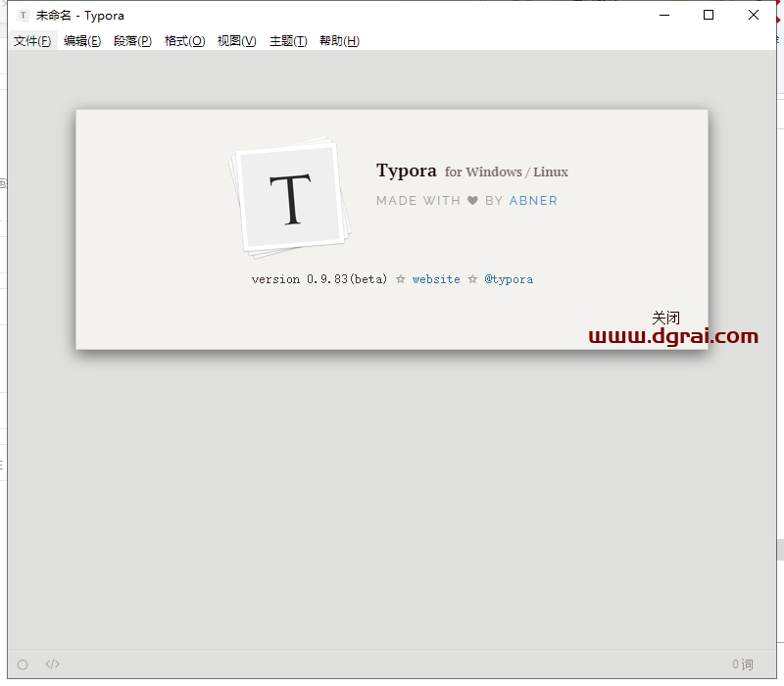
Task: Toggle source code mode in the status bar
Action: click(x=52, y=664)
